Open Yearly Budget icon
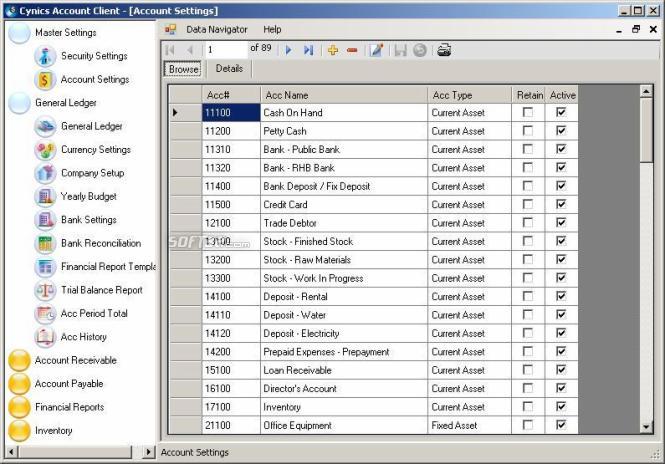The width and height of the screenshot is (665, 464). 45,196
